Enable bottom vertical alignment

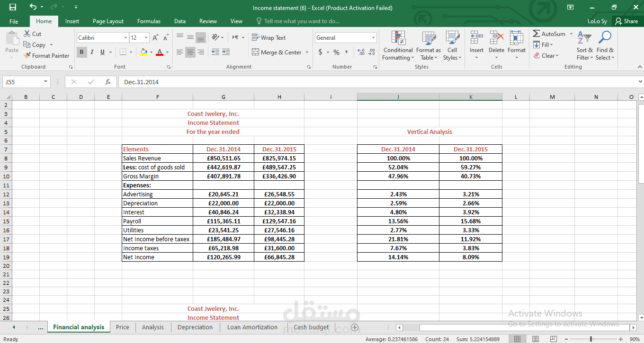201,37
